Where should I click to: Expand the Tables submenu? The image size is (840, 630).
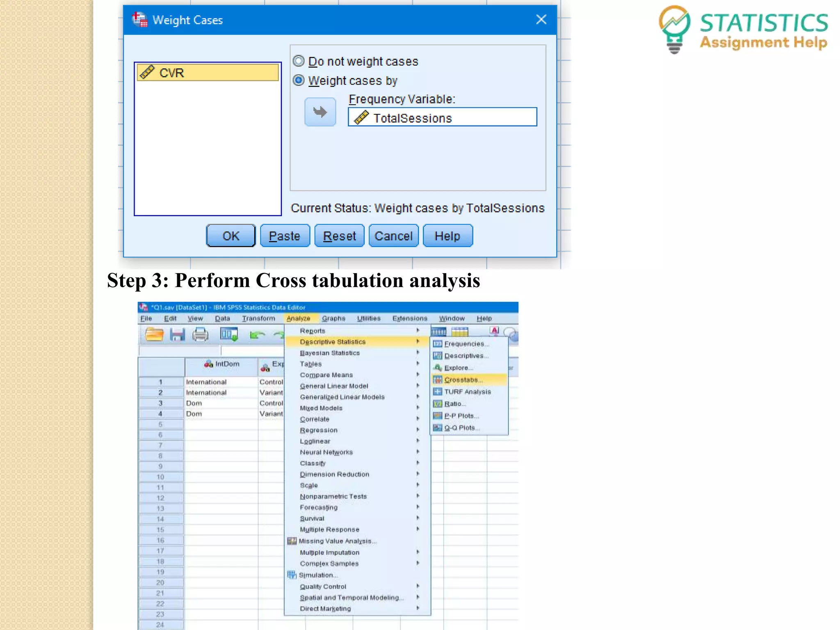357,364
